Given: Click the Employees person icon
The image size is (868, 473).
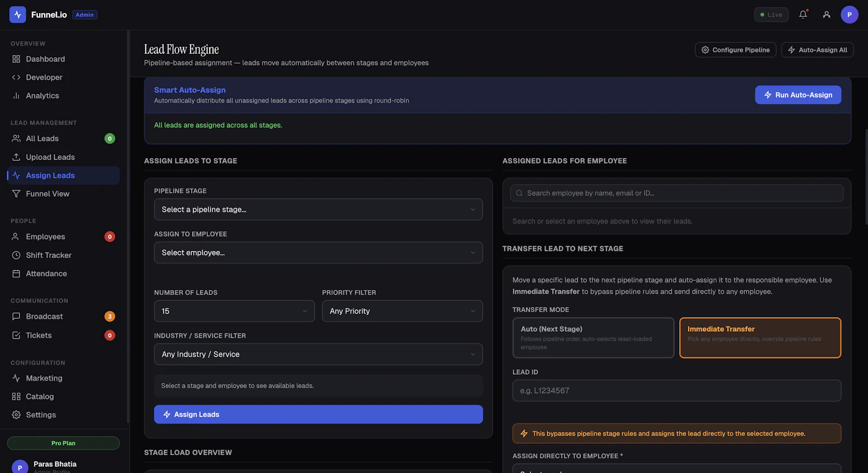Looking at the screenshot, I should tap(16, 237).
